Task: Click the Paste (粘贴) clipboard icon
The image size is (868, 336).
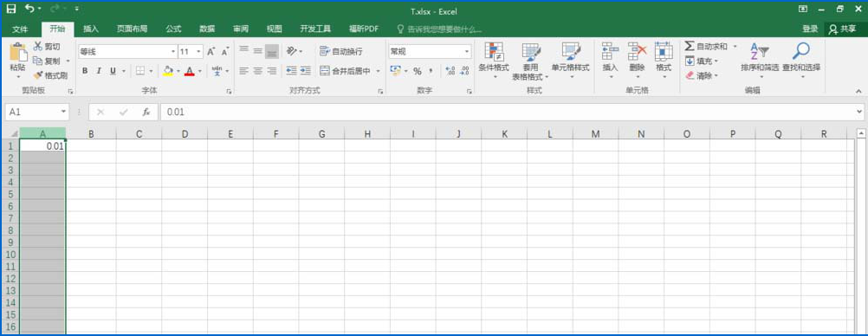Action: (17, 52)
